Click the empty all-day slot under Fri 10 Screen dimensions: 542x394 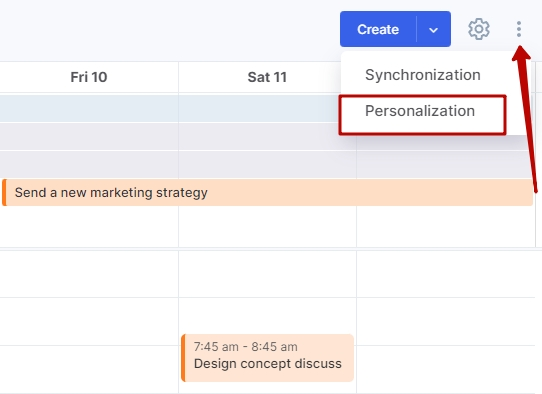click(x=89, y=226)
